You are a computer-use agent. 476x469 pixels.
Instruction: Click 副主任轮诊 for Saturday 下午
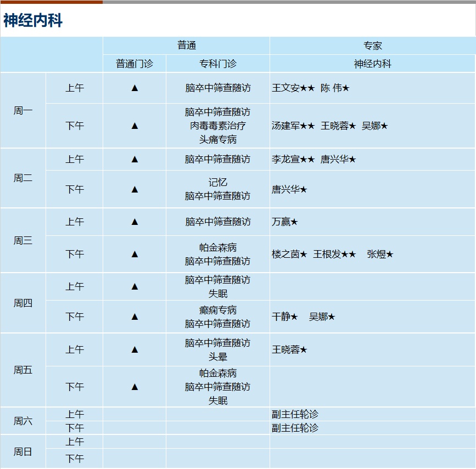click(x=295, y=428)
